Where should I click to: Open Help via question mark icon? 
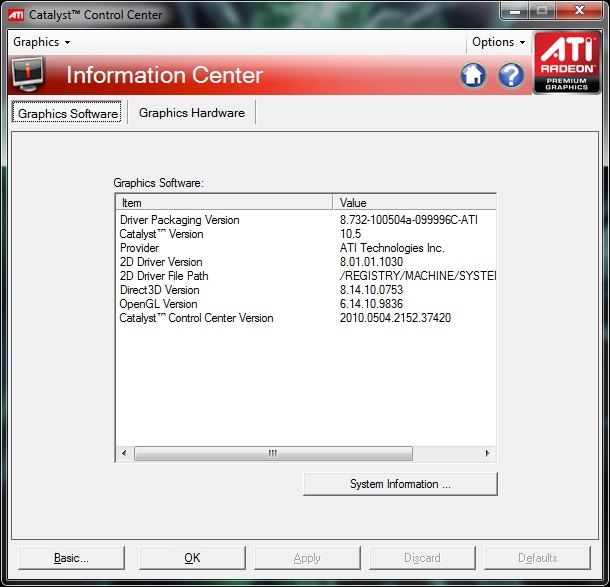pos(511,75)
